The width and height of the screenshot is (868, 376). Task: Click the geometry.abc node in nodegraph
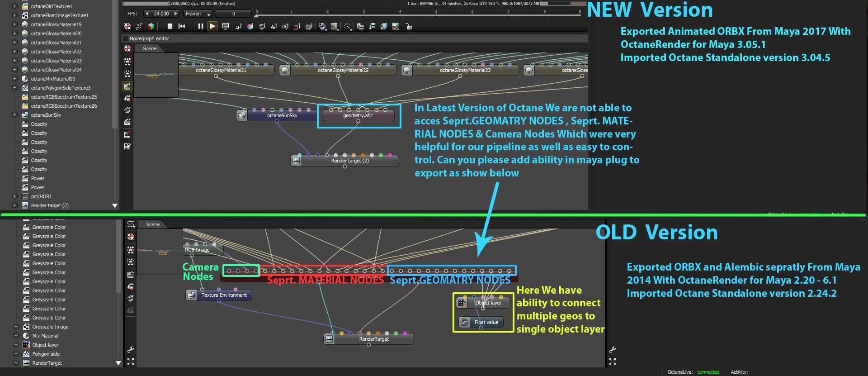358,115
